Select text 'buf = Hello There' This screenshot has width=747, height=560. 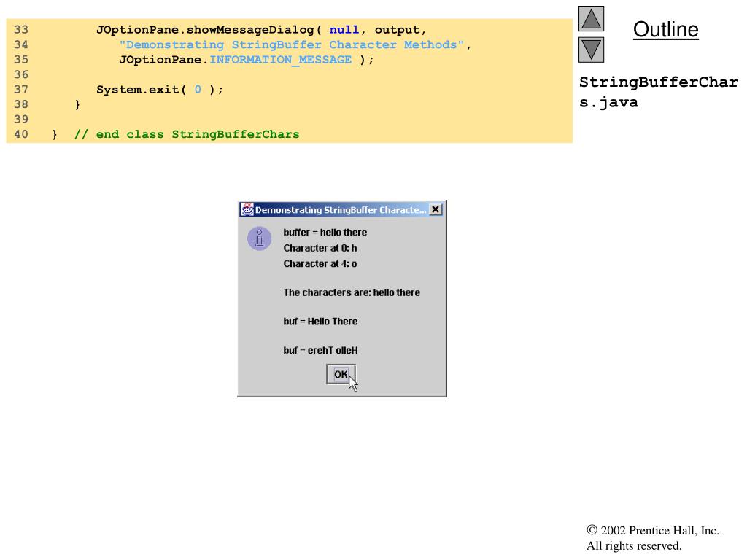pyautogui.click(x=320, y=322)
